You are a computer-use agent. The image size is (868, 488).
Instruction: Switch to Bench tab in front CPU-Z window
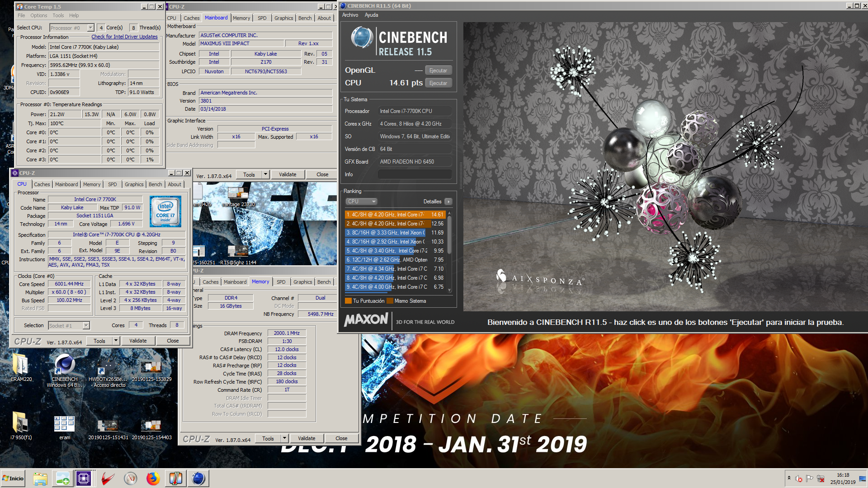click(x=155, y=184)
